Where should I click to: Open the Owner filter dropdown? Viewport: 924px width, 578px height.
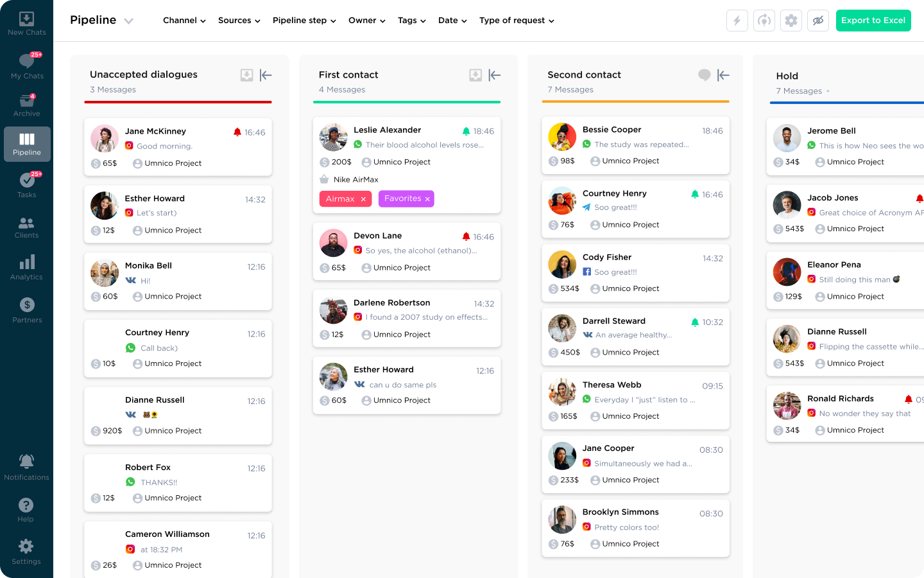pos(366,21)
